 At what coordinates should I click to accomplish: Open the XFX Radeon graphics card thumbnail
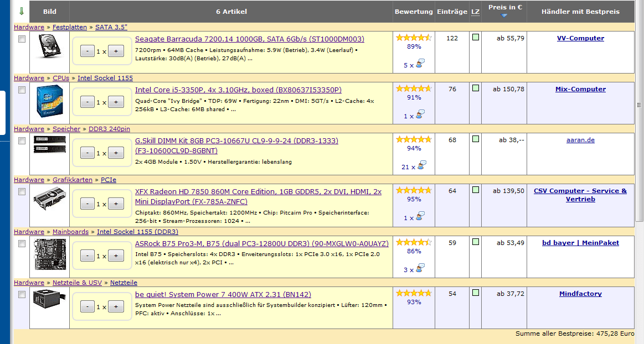click(50, 199)
